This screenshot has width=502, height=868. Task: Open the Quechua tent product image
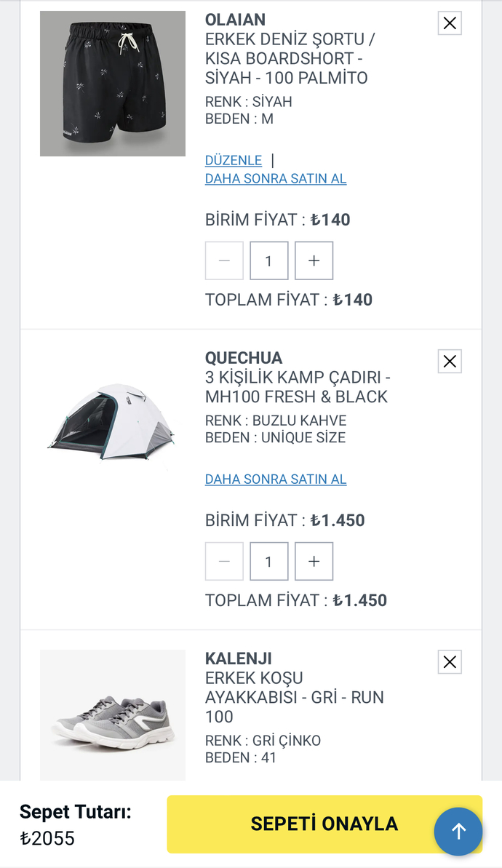pos(113,422)
